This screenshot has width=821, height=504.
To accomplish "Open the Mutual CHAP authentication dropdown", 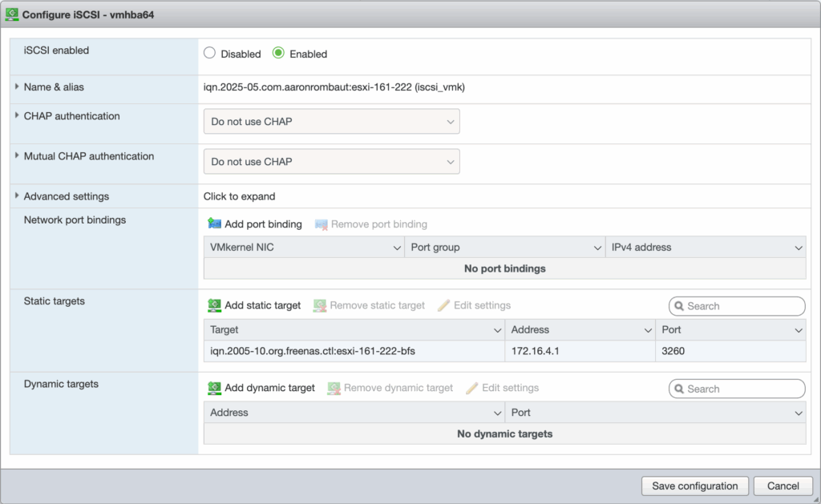I will (331, 162).
